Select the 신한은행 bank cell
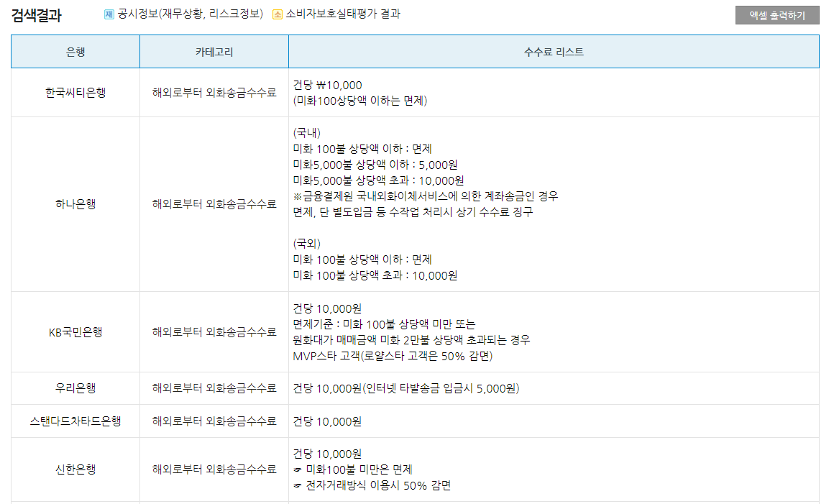834x504 pixels. click(75, 469)
